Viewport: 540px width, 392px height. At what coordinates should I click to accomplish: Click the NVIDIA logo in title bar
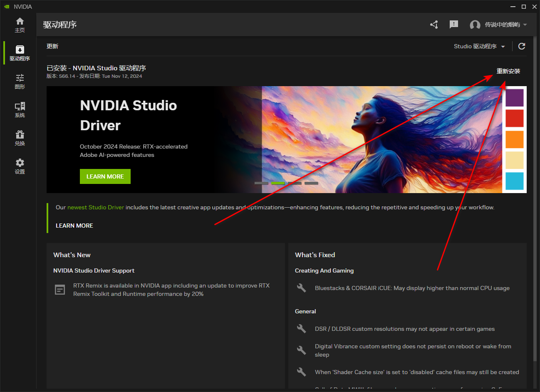pyautogui.click(x=7, y=7)
